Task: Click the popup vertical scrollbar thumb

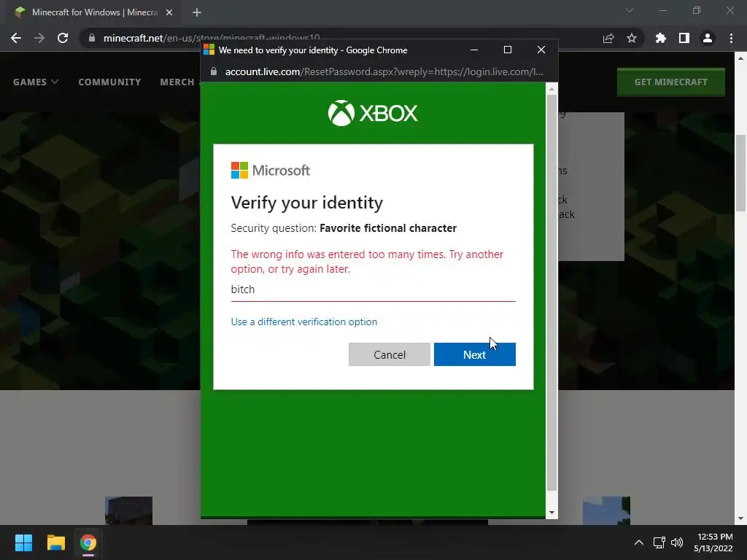Action: [x=551, y=292]
